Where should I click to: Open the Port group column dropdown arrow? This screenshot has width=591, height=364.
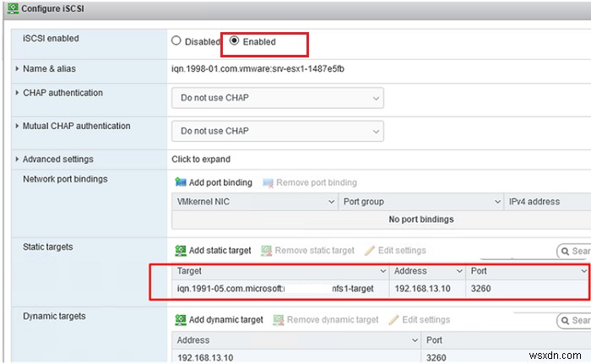[x=497, y=202]
